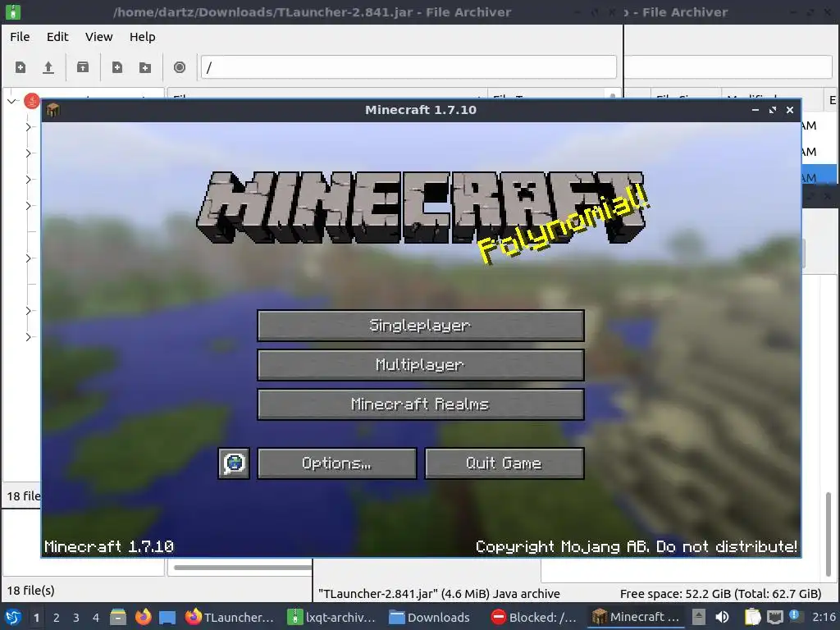This screenshot has height=630, width=840.
Task: Open the LXQt start menu
Action: coord(13,617)
